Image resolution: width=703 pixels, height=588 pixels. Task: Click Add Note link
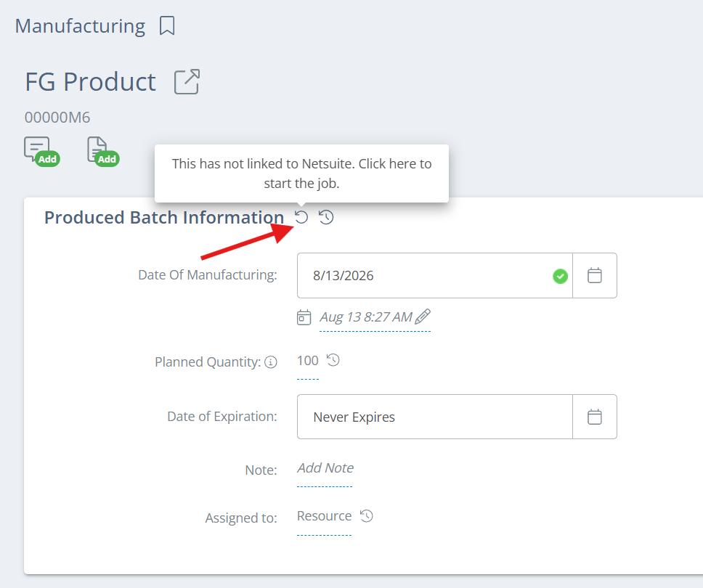pos(325,468)
